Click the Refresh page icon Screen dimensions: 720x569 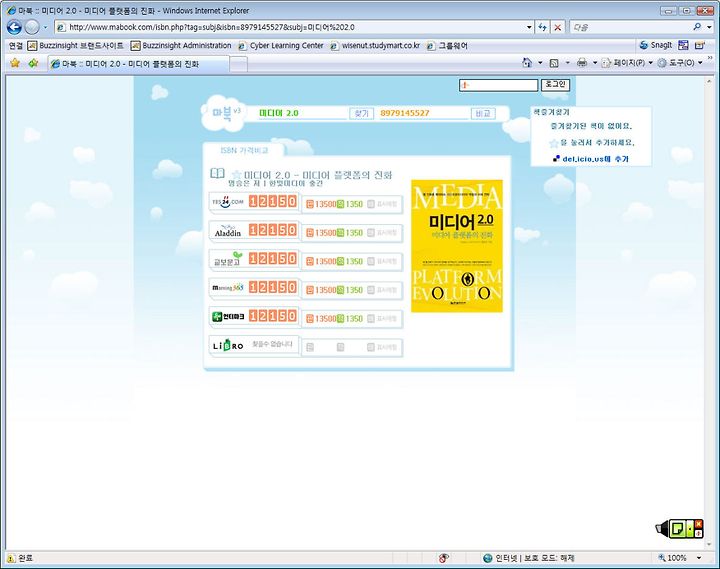pos(543,28)
